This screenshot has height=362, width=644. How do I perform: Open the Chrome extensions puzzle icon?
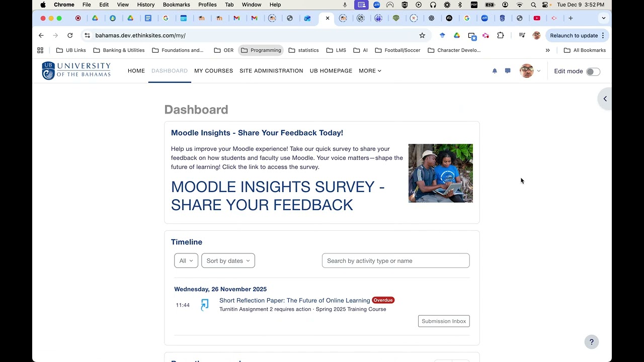(x=500, y=36)
